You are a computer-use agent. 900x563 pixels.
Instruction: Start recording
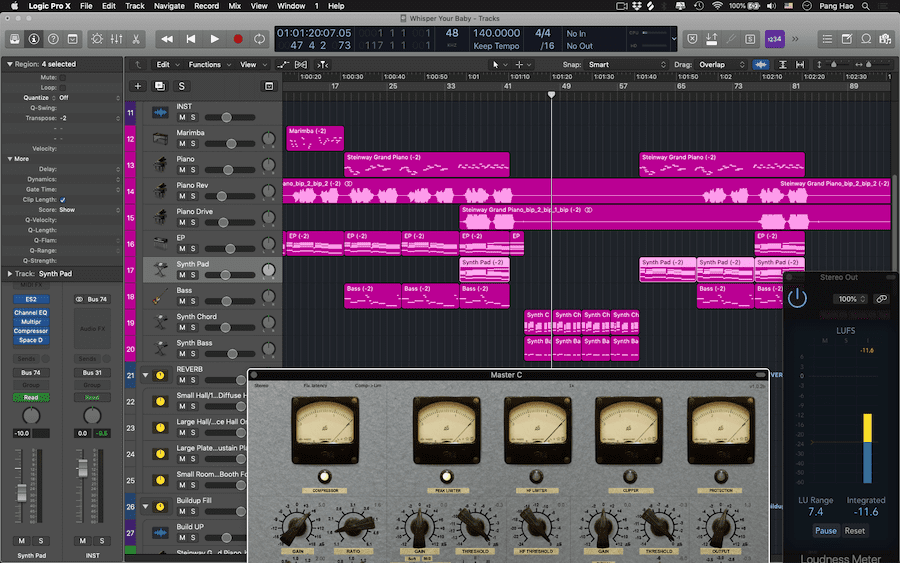[238, 39]
